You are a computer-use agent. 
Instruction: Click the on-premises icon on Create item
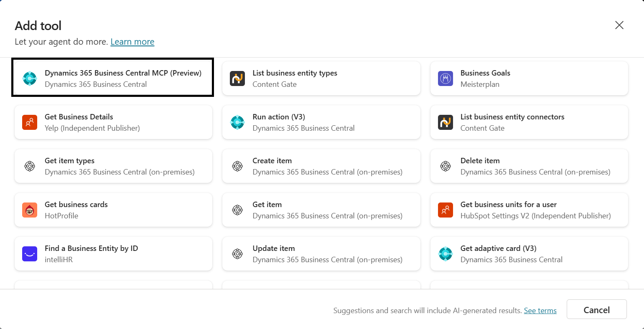237,166
